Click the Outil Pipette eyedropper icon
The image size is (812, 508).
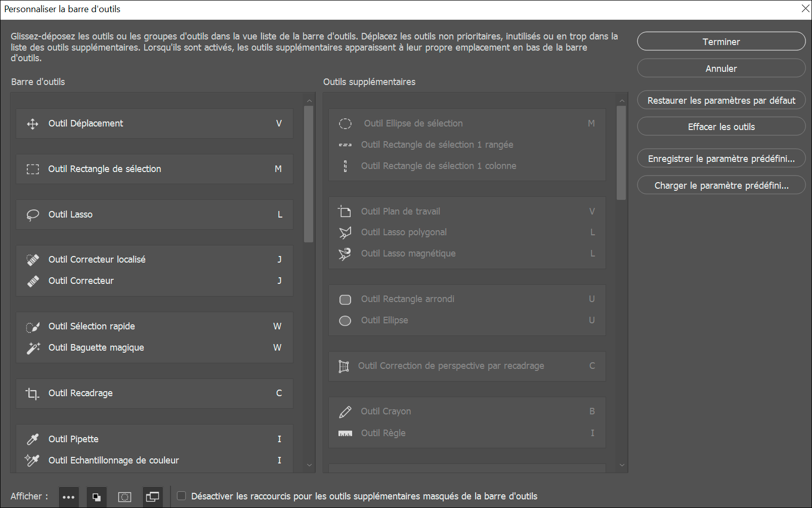point(33,440)
